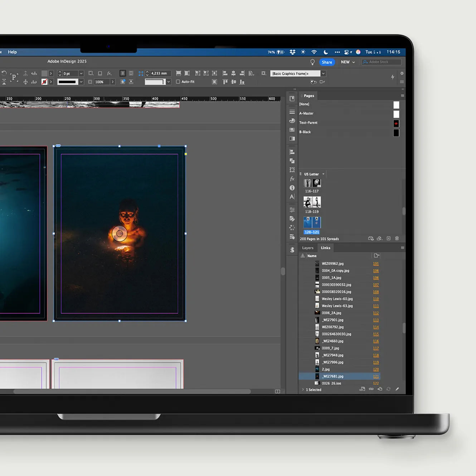Viewport: 476px width, 476px height.
Task: Open the Basic Graphics Frame style dropdown
Action: (x=323, y=73)
